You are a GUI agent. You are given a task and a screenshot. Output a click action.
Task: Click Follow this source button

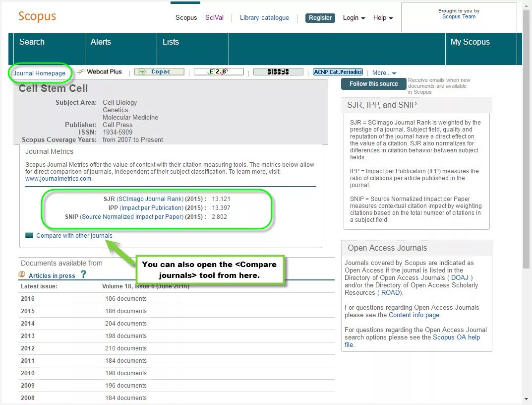tap(373, 84)
